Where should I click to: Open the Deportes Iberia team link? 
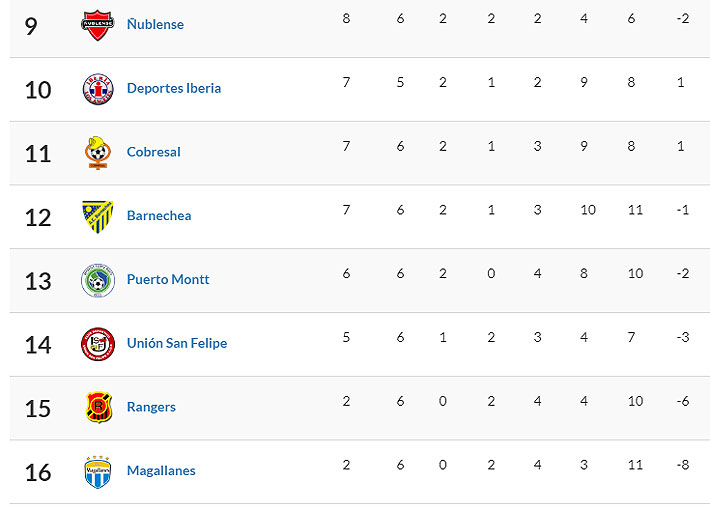click(174, 88)
